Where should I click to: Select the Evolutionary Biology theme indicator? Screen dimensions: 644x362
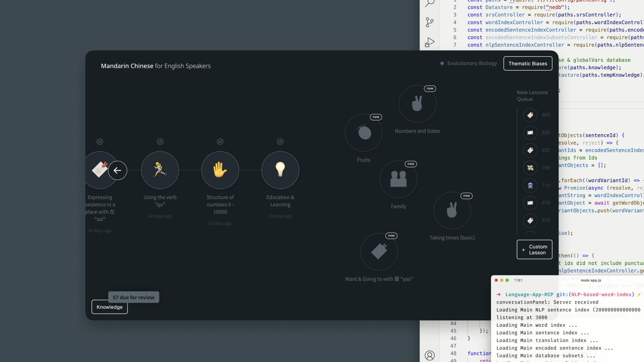[469, 63]
